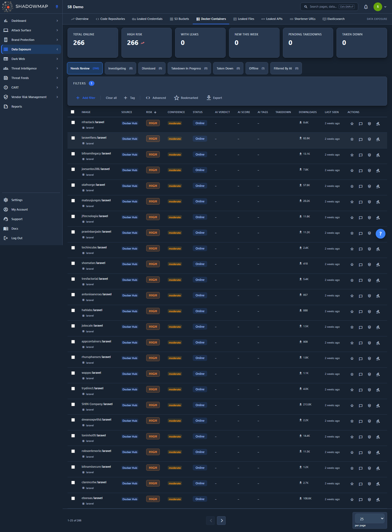Click the blue help question mark button
Image resolution: width=392 pixels, height=532 pixels.
click(x=381, y=233)
